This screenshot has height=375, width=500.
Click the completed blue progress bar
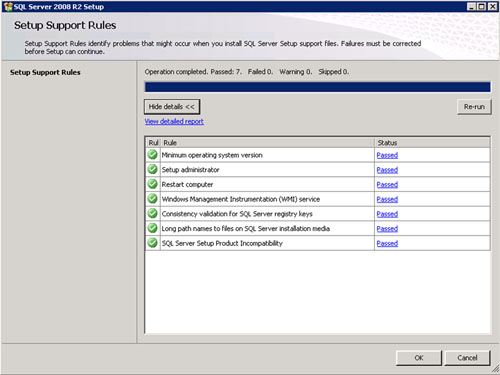click(x=317, y=87)
